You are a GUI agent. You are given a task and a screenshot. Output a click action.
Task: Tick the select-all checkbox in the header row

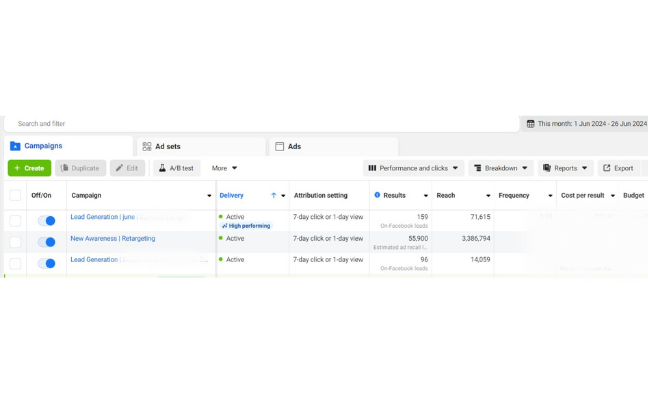(x=15, y=195)
